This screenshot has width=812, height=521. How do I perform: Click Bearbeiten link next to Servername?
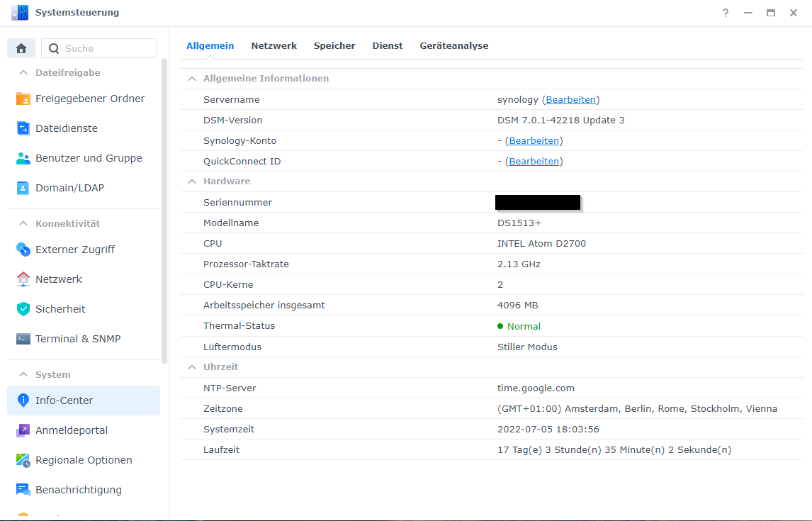[570, 99]
